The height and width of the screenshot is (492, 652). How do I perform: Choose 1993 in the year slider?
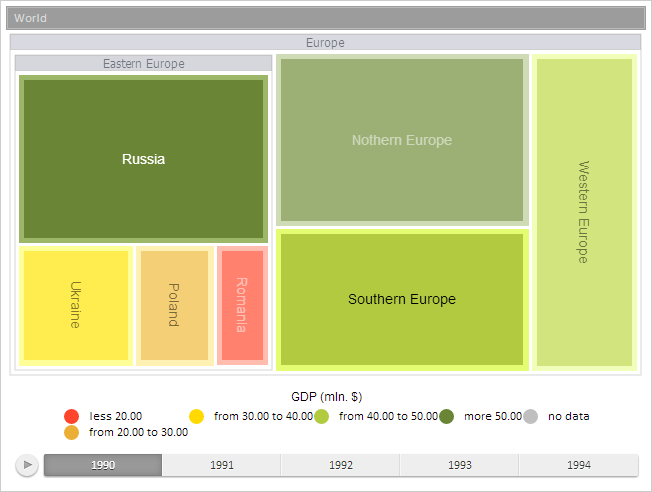460,465
